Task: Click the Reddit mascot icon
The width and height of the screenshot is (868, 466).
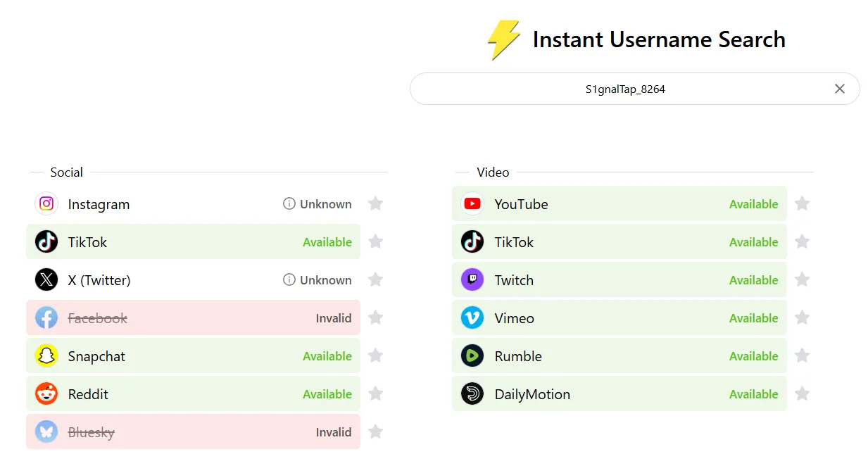Action: point(46,394)
